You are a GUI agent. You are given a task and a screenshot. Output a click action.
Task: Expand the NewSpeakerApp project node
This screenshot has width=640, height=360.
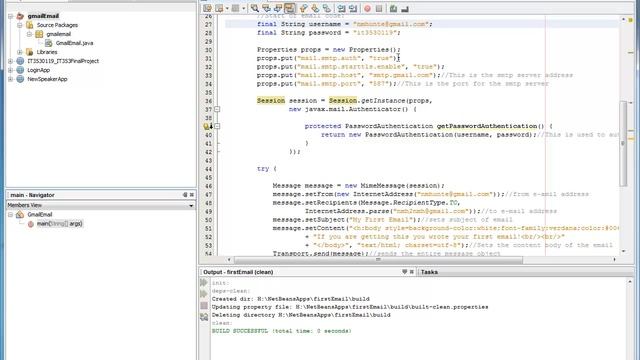pos(10,79)
